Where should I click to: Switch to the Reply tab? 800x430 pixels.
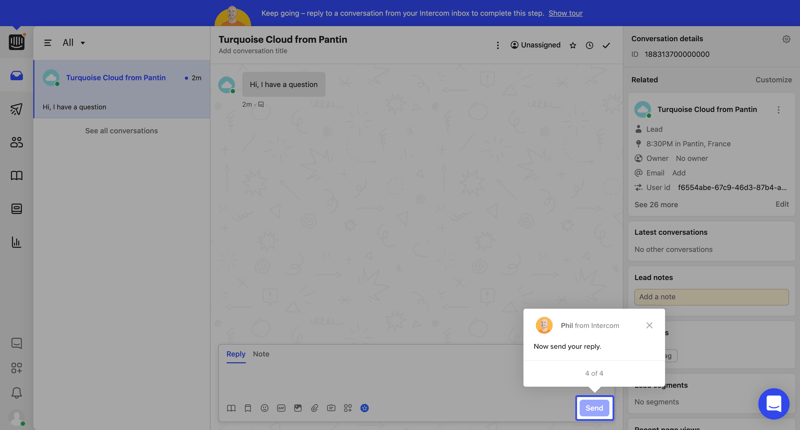tap(236, 354)
